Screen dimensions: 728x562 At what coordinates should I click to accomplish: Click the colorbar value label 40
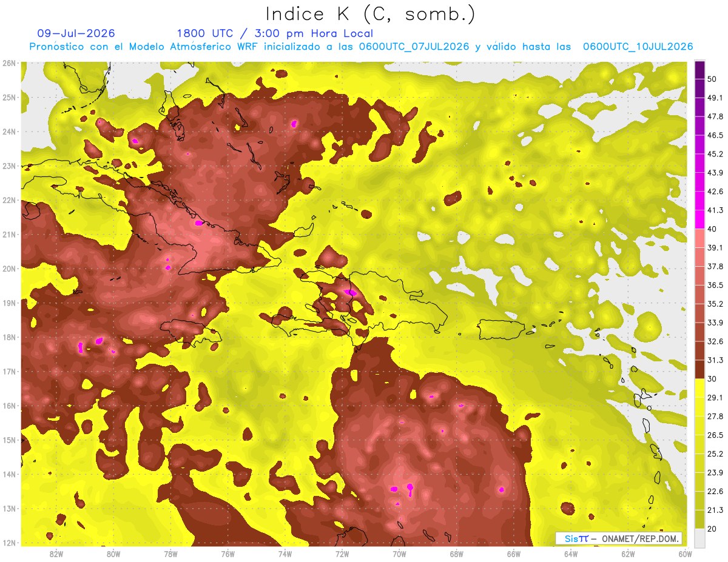click(712, 229)
